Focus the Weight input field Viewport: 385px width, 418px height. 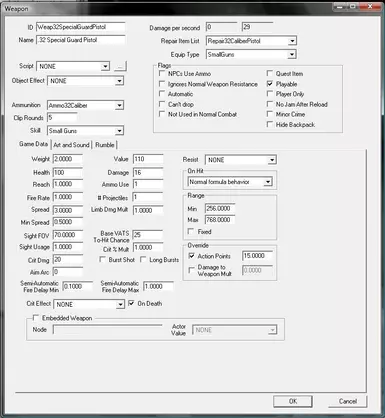pyautogui.click(x=68, y=159)
